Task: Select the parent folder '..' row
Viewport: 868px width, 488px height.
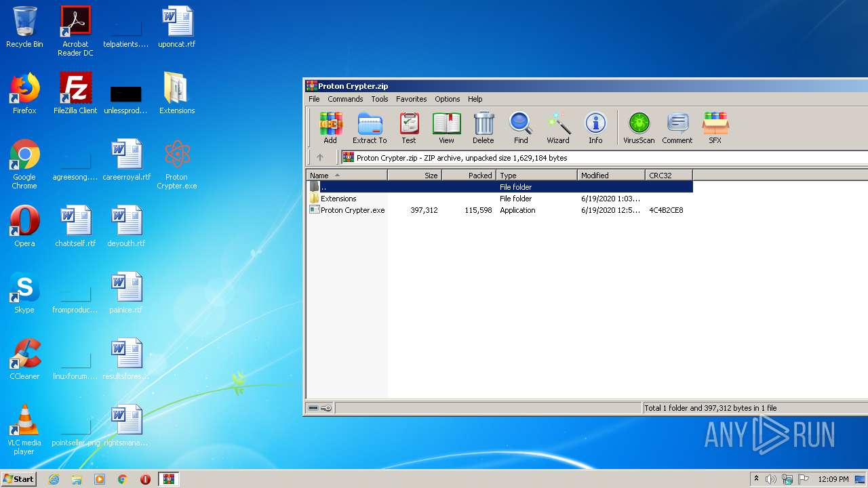Action: coord(500,186)
